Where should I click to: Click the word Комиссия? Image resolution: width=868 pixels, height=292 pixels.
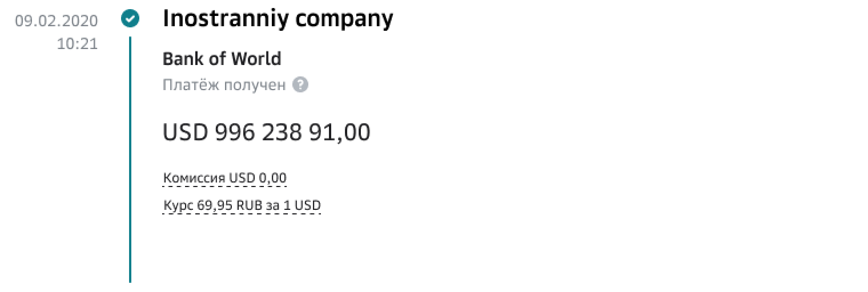[194, 177]
